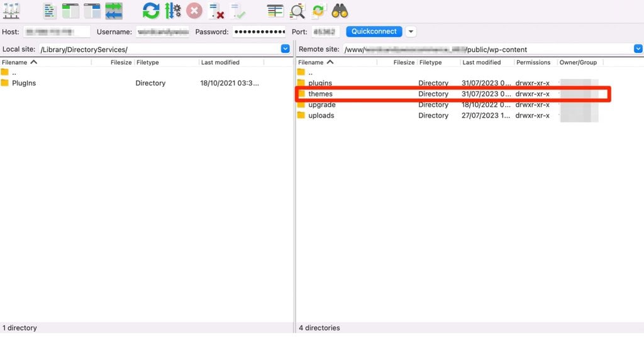Image resolution: width=644 pixels, height=344 pixels.
Task: Expand the Remote site path dropdown
Action: (x=638, y=49)
